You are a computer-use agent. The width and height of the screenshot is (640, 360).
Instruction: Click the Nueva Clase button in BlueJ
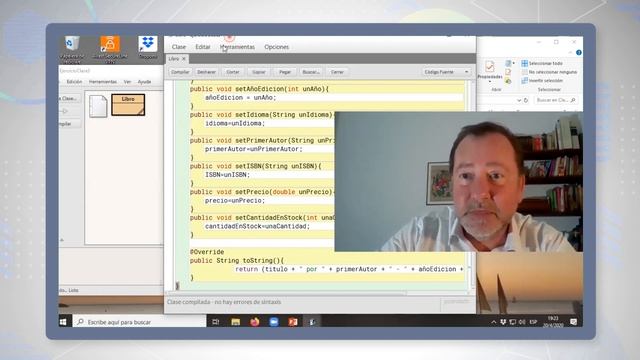point(69,98)
